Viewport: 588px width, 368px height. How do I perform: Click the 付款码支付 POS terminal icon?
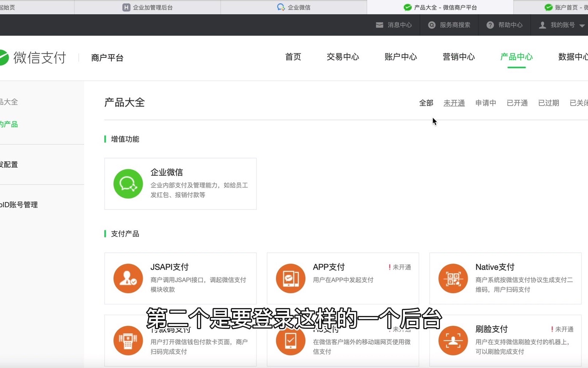tap(128, 341)
